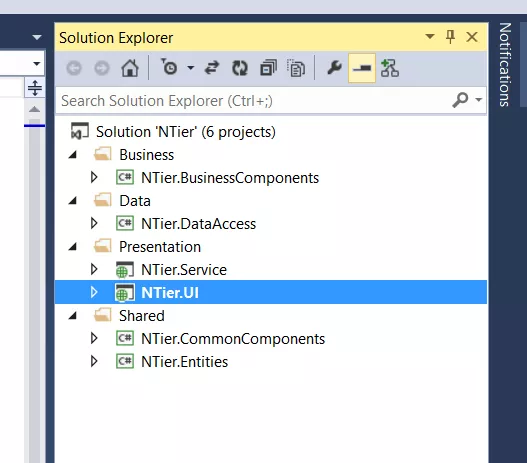Screen dimensions: 527x463
Task: Expand the NTier.Service project
Action: click(x=94, y=269)
